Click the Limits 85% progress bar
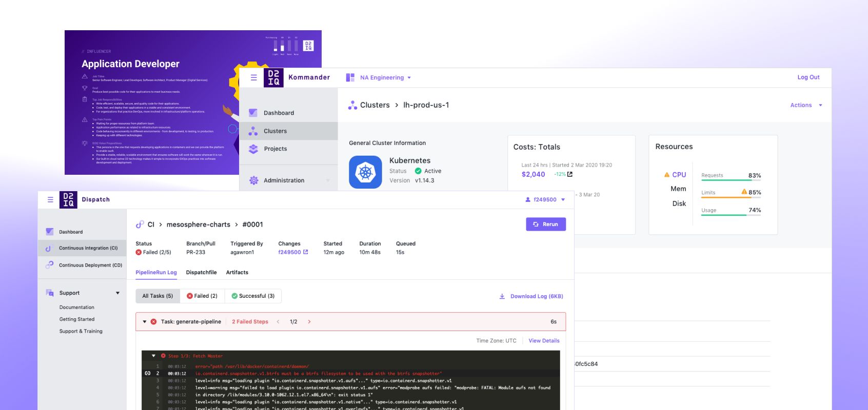Image resolution: width=868 pixels, height=410 pixels. tap(731, 197)
